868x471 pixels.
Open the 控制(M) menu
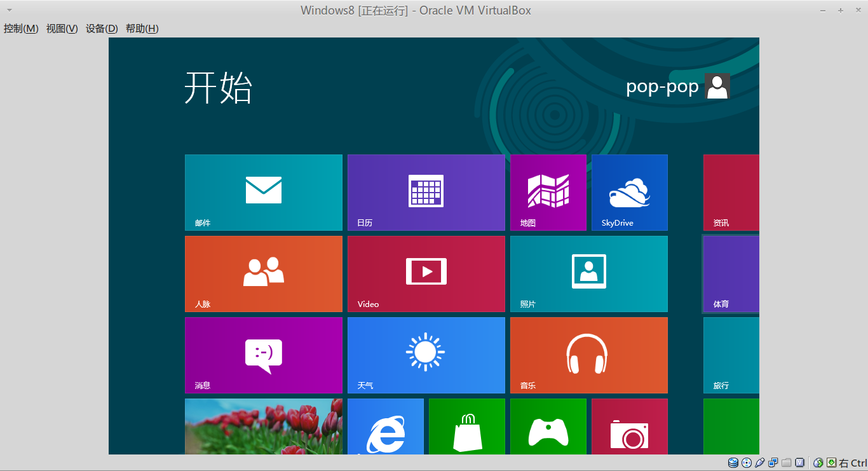tap(21, 29)
